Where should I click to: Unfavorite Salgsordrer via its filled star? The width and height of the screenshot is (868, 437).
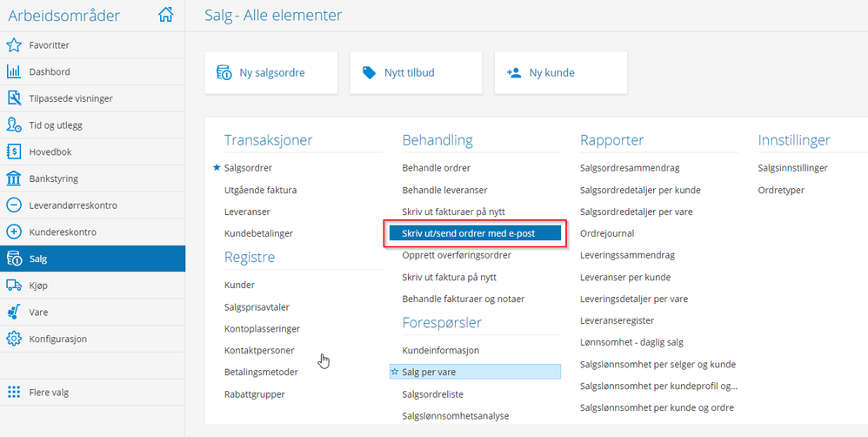[x=217, y=167]
